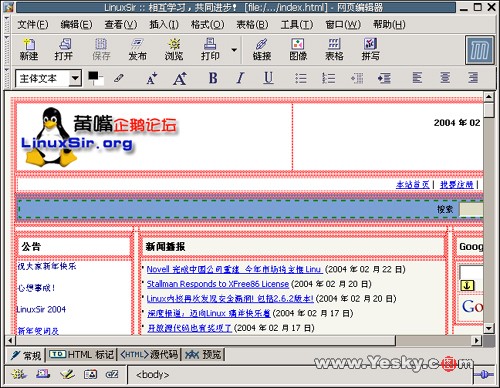
Task: Insert a table using the 表格 icon
Action: coord(334,49)
